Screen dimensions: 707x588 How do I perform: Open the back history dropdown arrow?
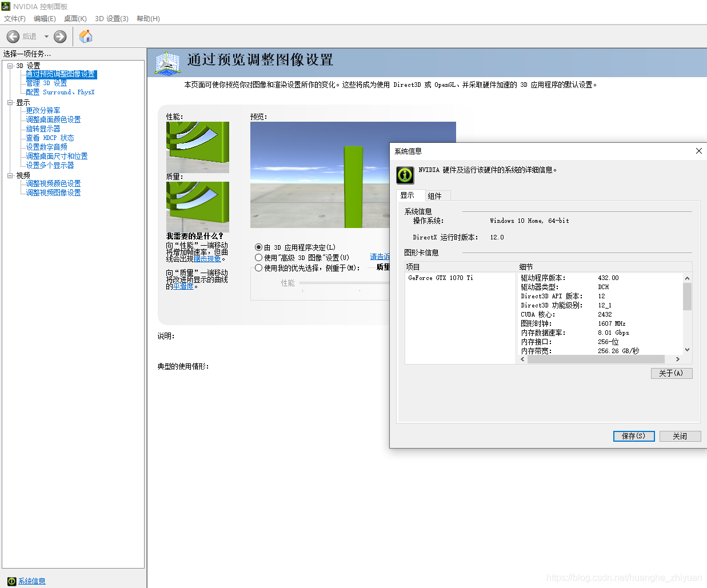(x=46, y=37)
